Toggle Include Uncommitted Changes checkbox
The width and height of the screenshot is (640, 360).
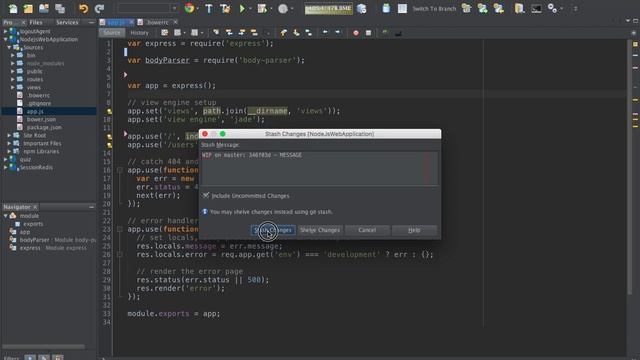click(206, 196)
